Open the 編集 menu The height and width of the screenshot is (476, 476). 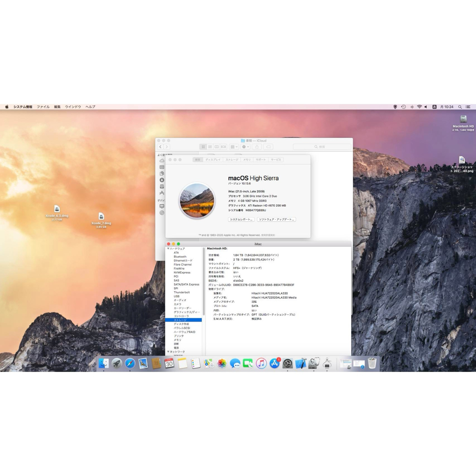pyautogui.click(x=57, y=107)
